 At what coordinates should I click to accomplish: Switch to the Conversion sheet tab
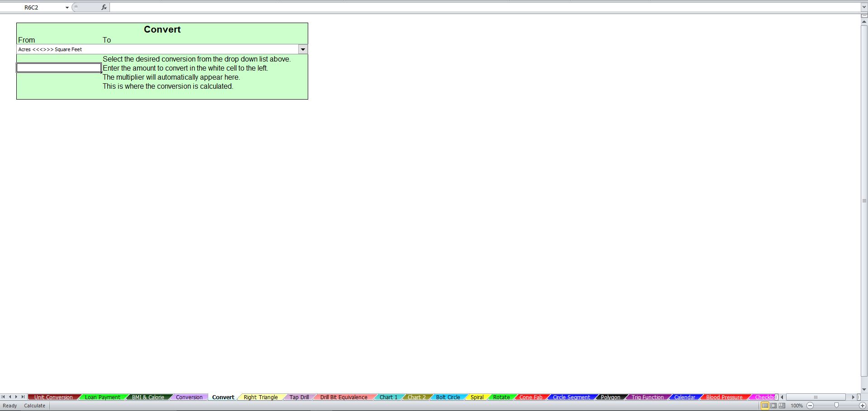click(189, 397)
